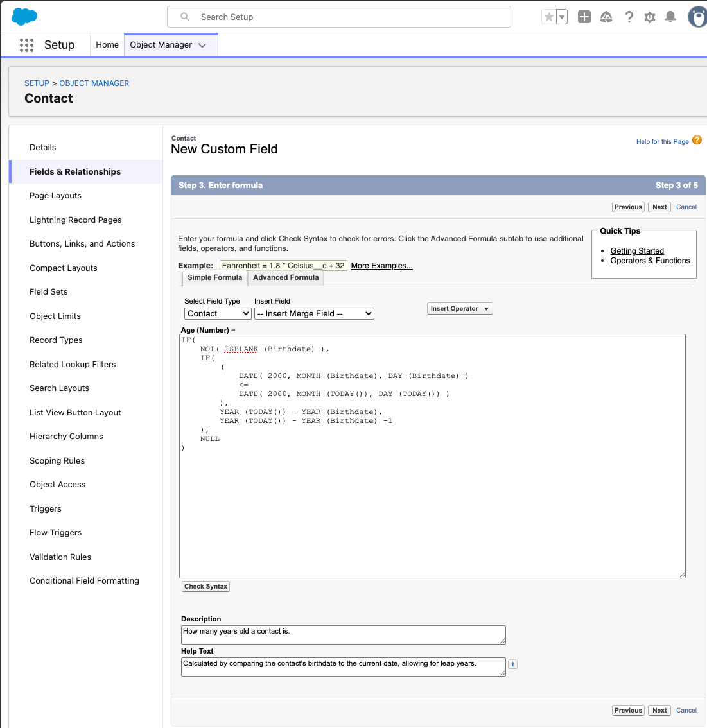Open user profile avatar

pos(697,17)
